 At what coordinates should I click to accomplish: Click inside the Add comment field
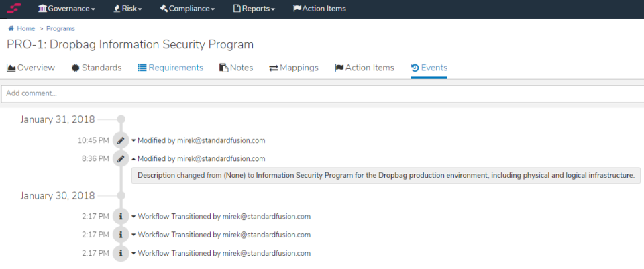(323, 94)
